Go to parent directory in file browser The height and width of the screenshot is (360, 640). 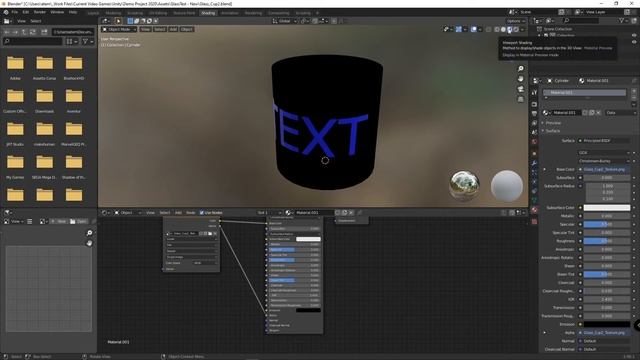click(x=24, y=32)
